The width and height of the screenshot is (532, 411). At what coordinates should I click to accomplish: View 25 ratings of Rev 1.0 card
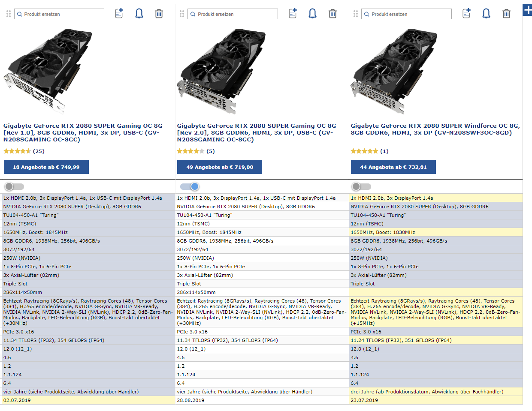tap(24, 151)
